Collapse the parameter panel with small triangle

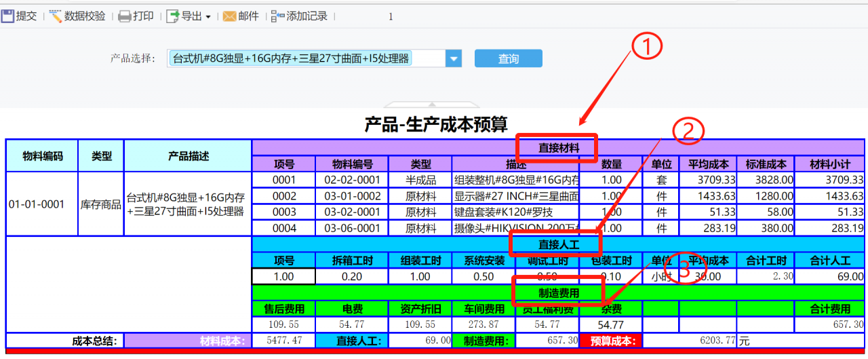432,105
